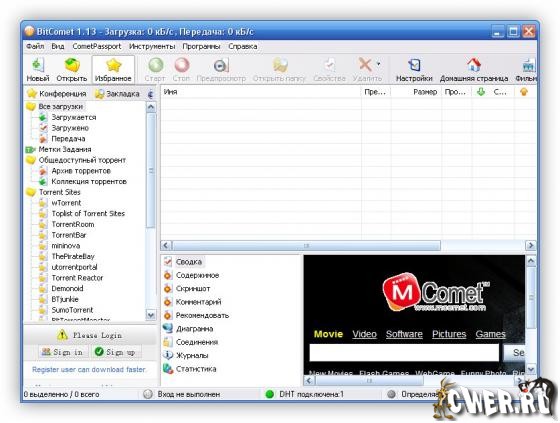Click the green DHT status indicator
The image size is (560, 423).
click(270, 394)
